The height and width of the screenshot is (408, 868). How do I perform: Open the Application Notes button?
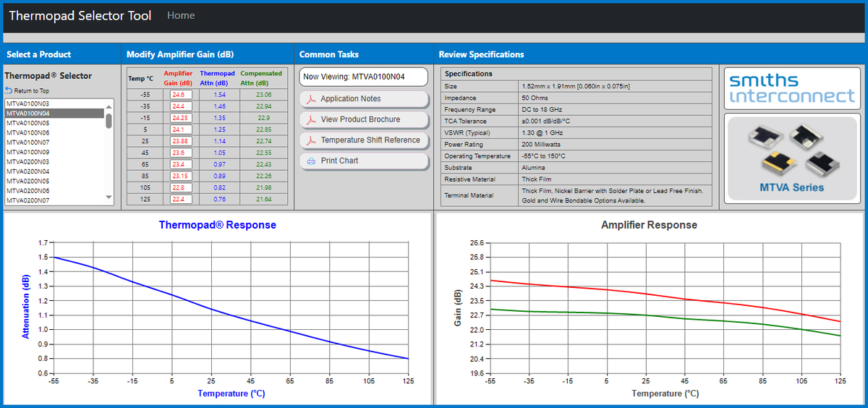pyautogui.click(x=364, y=99)
